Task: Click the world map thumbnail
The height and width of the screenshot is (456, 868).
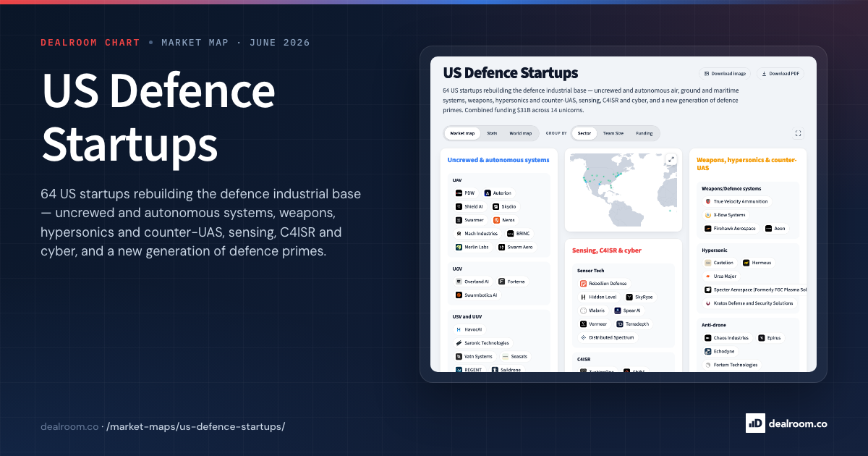Action: (623, 190)
